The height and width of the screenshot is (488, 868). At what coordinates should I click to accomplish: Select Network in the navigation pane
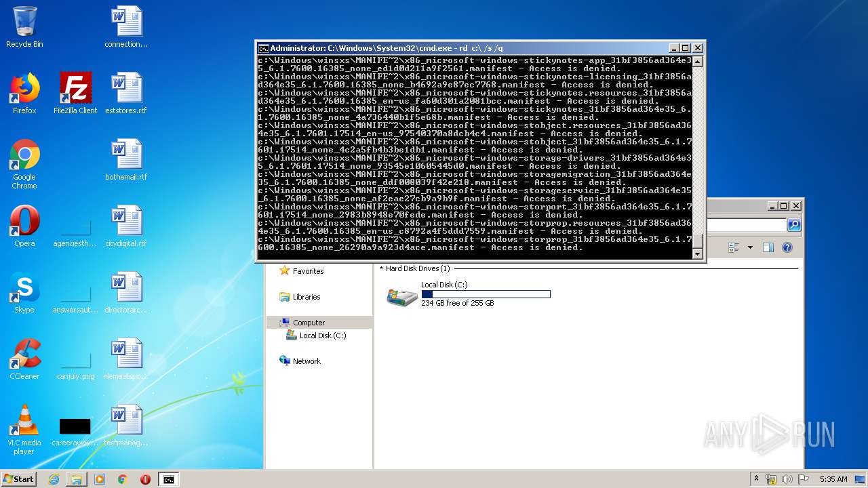(x=307, y=361)
